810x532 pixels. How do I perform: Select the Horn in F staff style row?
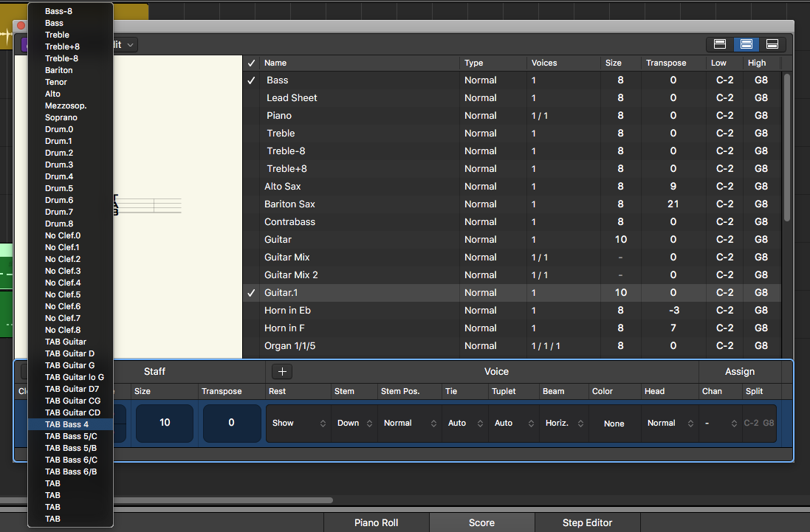click(x=284, y=328)
